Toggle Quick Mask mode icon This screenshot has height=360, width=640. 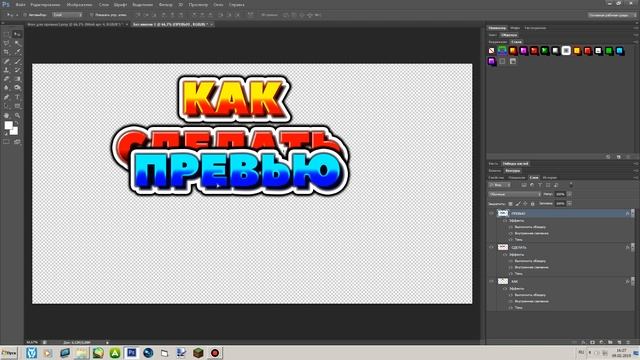pos(7,142)
